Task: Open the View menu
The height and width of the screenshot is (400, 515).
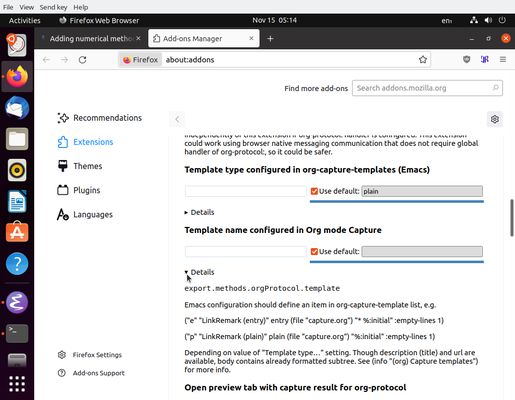Action: point(26,7)
